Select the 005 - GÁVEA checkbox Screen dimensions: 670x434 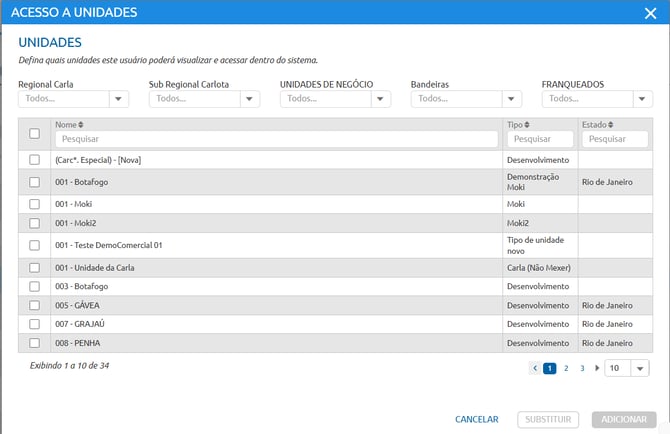[35, 305]
